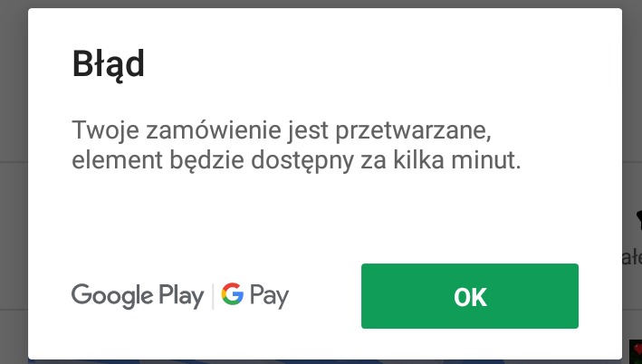642x364 pixels.
Task: Click the cut-off 'ałe' label behind dialog
Action: point(632,258)
